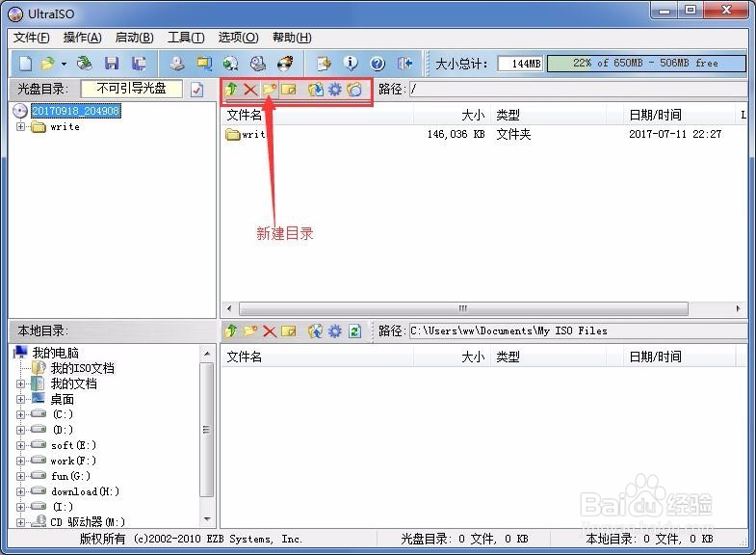The height and width of the screenshot is (555, 756).
Task: Click the gear Properties icon in disc pane toolbar
Action: coord(334,90)
